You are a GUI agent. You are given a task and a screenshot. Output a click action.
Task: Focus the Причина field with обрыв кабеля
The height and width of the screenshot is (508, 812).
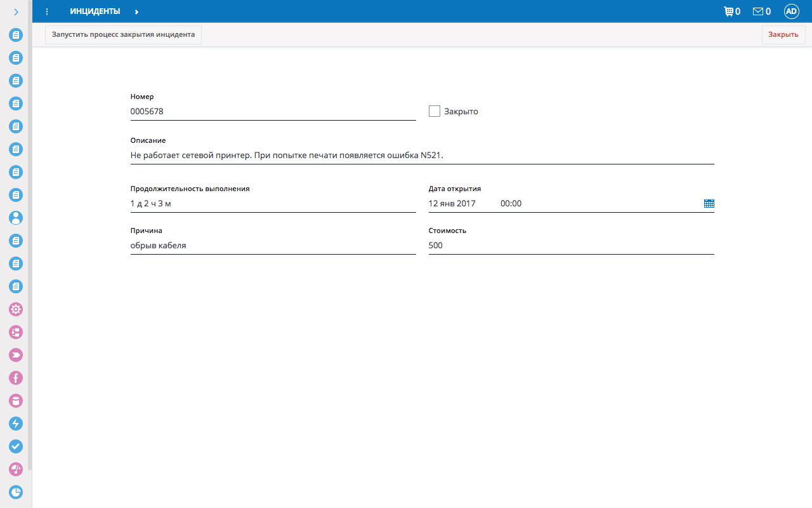pyautogui.click(x=273, y=246)
